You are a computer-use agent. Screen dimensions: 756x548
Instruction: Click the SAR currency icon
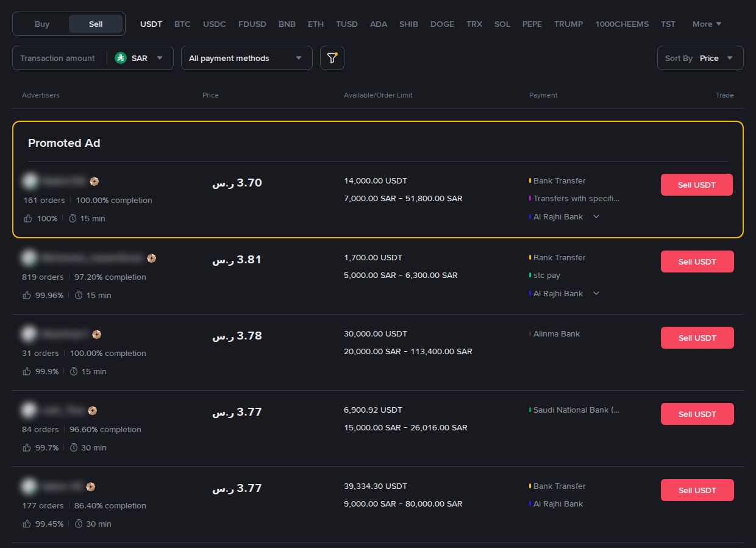(121, 58)
